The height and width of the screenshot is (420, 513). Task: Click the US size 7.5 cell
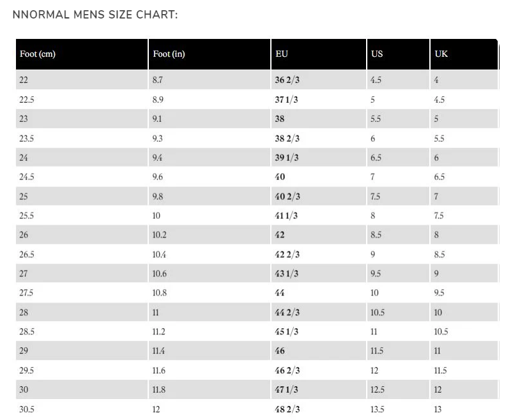[398, 196]
